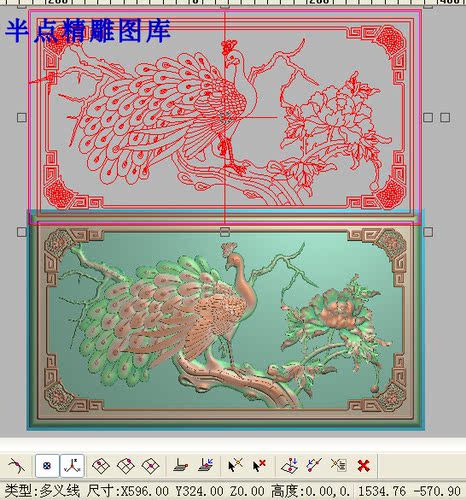Click cursor coordinate readout '1534.76'
466x500 pixels.
click(x=382, y=491)
